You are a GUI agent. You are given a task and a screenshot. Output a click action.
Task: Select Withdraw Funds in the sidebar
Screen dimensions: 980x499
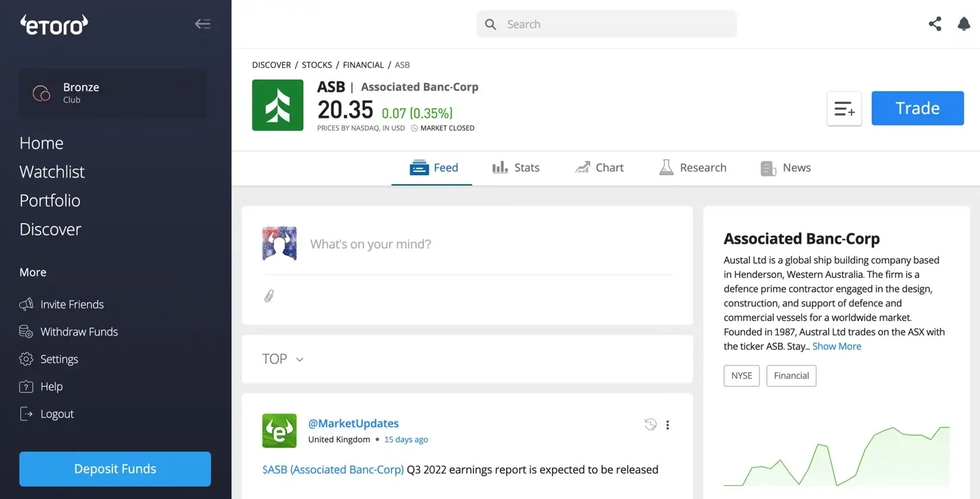(79, 331)
